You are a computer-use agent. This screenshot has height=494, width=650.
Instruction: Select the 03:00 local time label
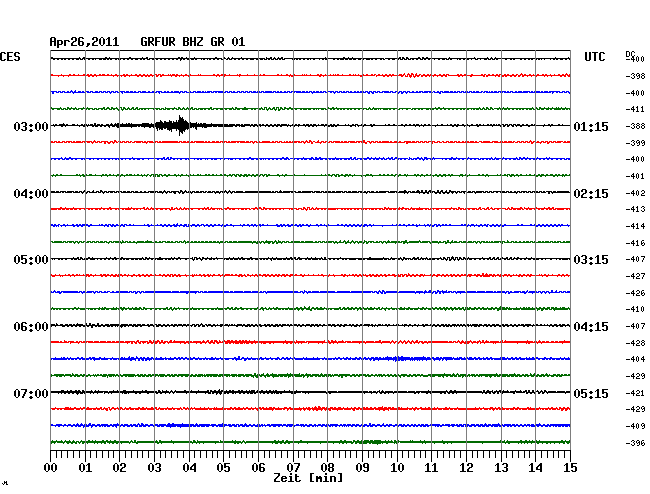[31, 126]
